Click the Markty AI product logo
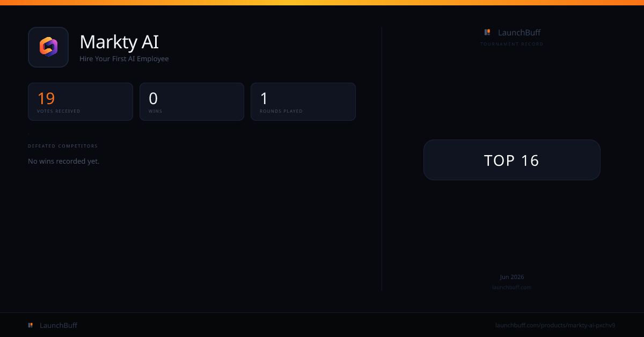Screen dimensions: 644x337 (x=48, y=47)
